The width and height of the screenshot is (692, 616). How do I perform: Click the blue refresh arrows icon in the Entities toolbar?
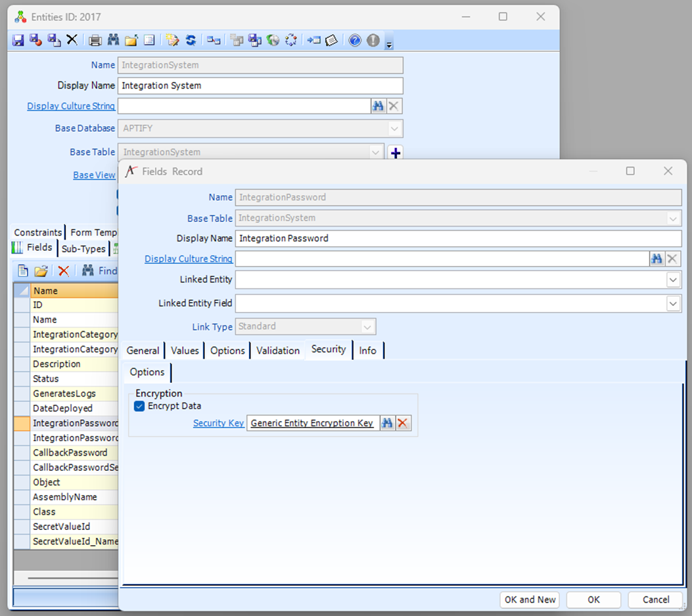pos(191,41)
